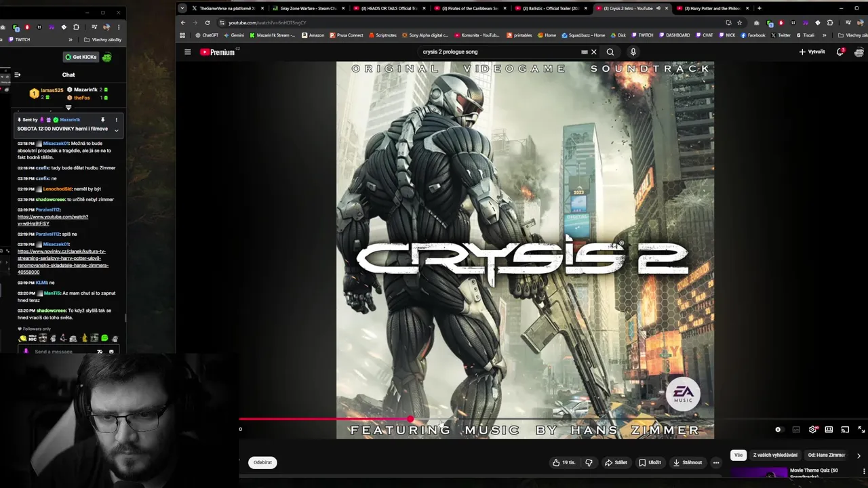Viewport: 868px width, 488px height.
Task: Open the Vytvořit create menu
Action: [812, 52]
